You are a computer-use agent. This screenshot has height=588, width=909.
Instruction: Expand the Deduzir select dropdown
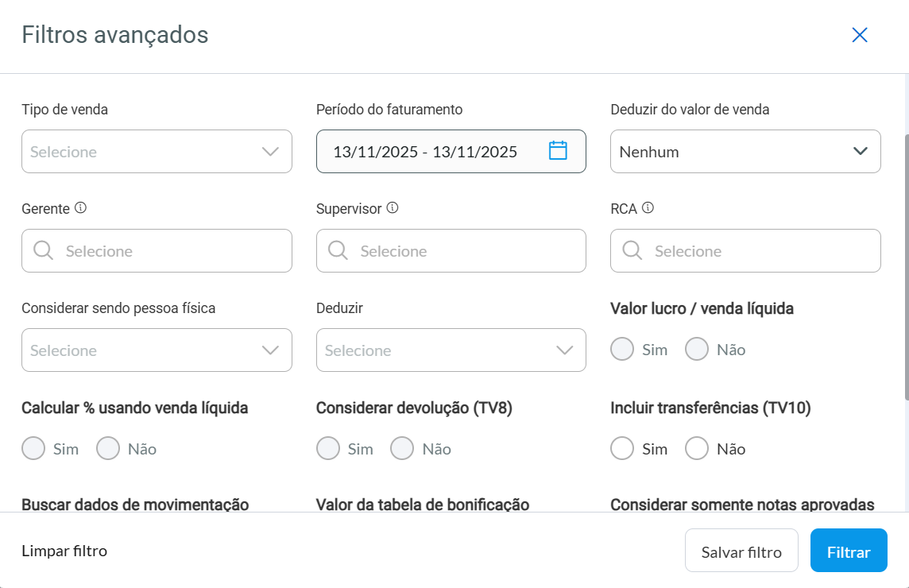451,350
